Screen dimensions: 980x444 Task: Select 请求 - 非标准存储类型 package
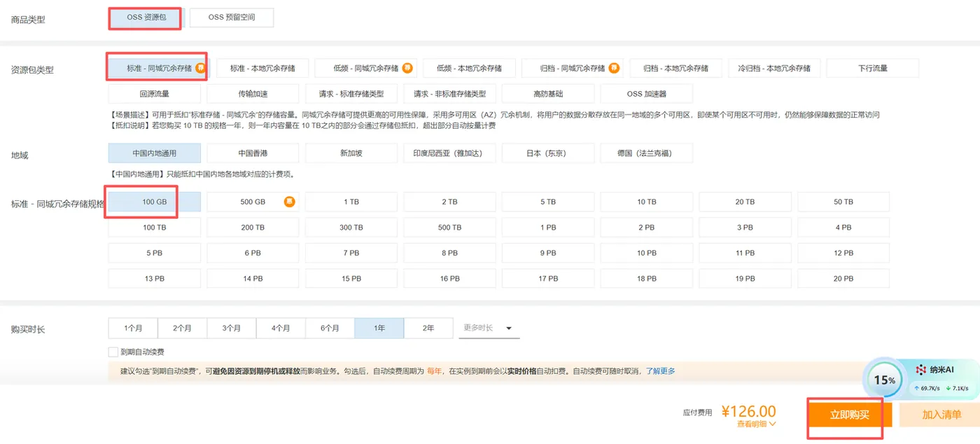pyautogui.click(x=449, y=93)
